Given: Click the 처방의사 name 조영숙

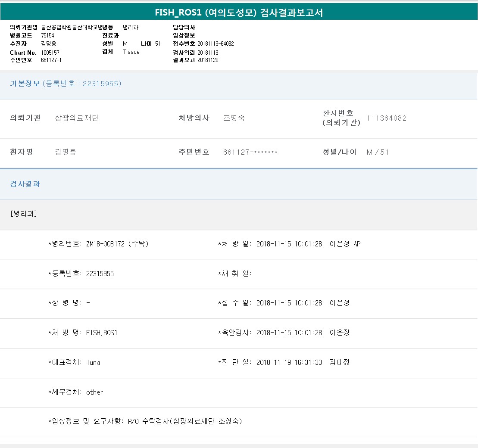Looking at the screenshot, I should [x=234, y=118].
